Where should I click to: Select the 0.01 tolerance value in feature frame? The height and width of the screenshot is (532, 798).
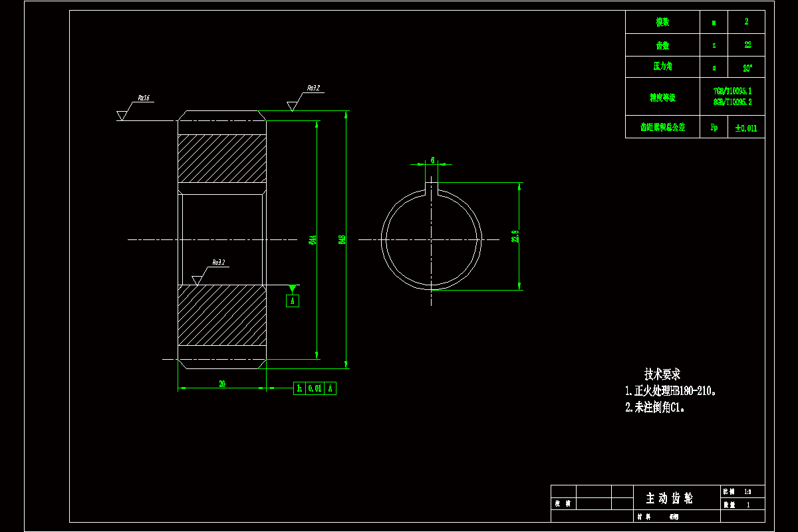[x=315, y=388]
